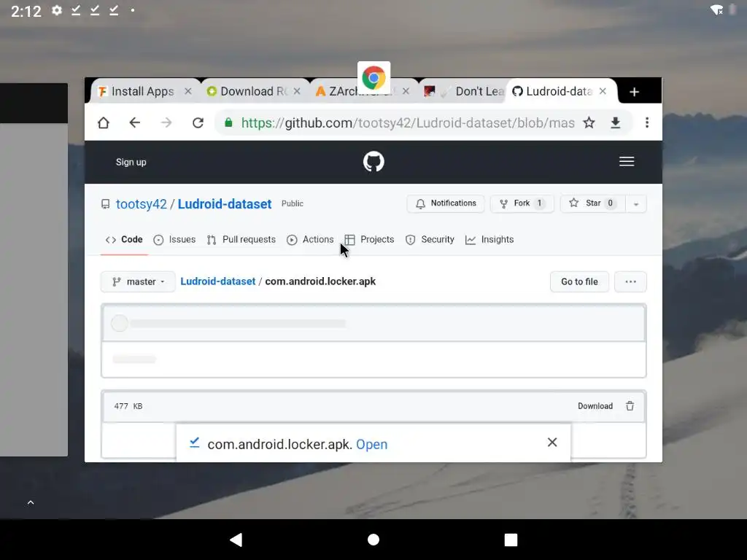Open the downloaded com.android.locker.apk
The width and height of the screenshot is (747, 560).
371,444
